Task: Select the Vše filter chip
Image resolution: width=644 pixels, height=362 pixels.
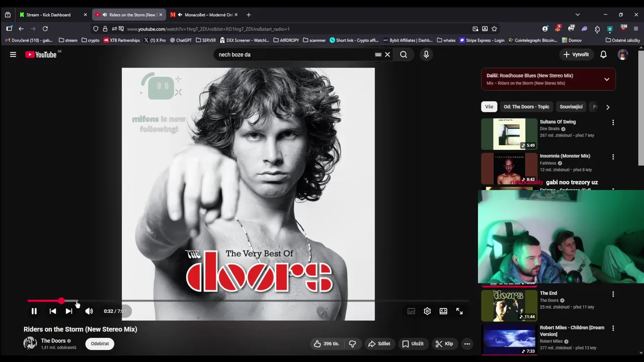Action: (489, 107)
